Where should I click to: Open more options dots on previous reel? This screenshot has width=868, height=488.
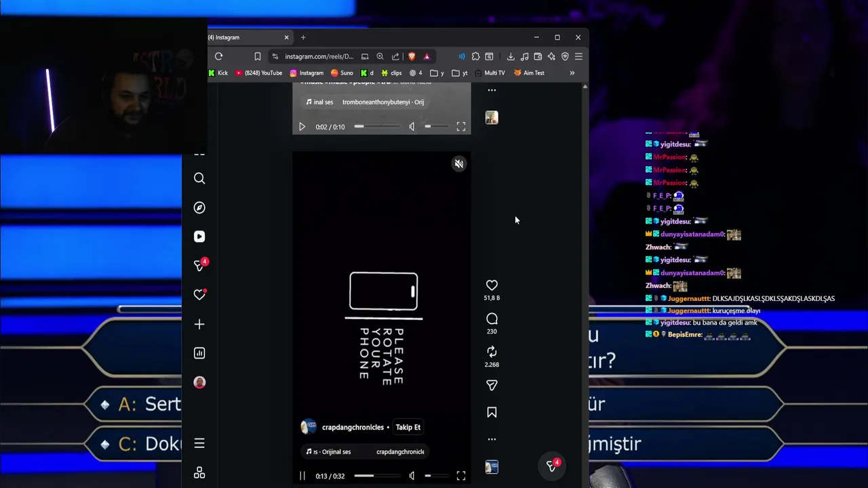[492, 89]
